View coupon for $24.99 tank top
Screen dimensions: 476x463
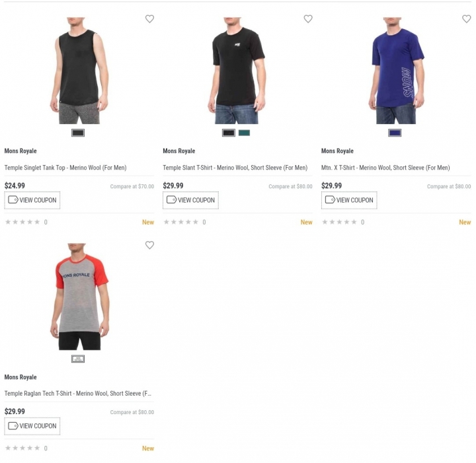pyautogui.click(x=32, y=200)
